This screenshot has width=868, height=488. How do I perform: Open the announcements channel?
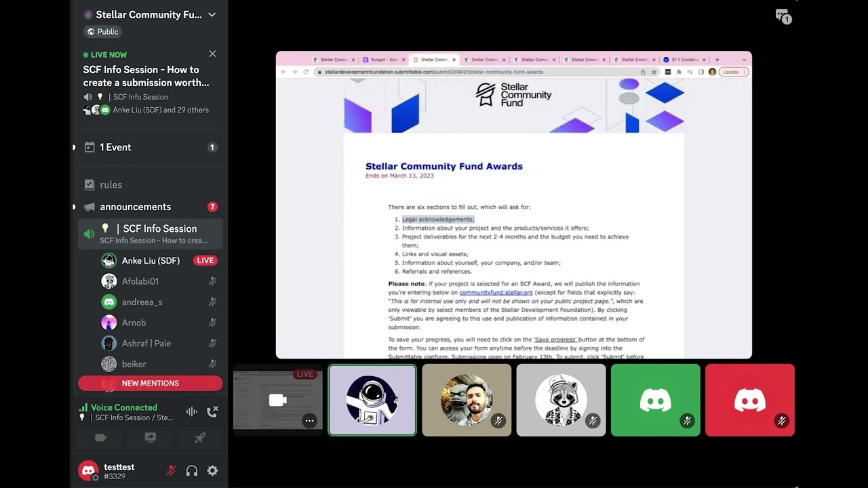point(149,207)
